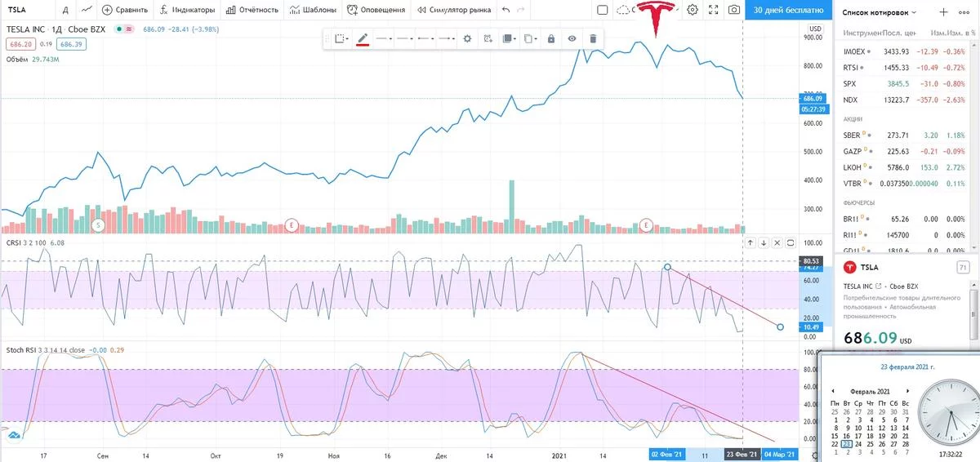Select the CRSI trend line end anchor point

[780, 327]
